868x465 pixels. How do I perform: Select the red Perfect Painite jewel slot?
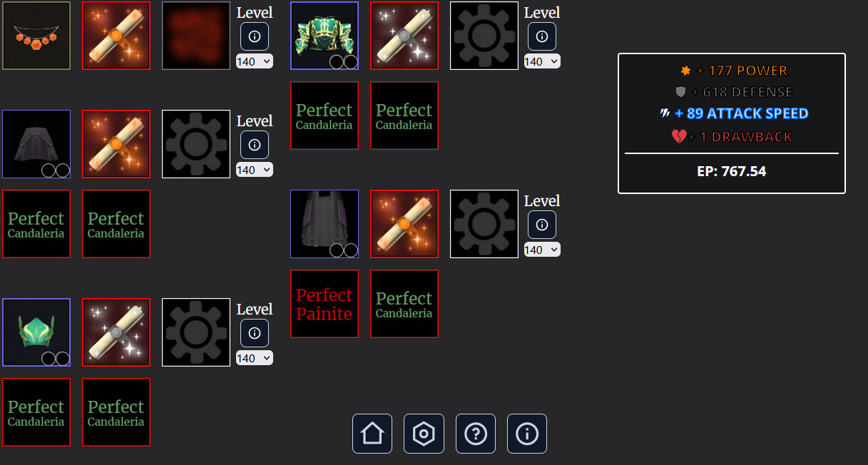click(x=325, y=304)
